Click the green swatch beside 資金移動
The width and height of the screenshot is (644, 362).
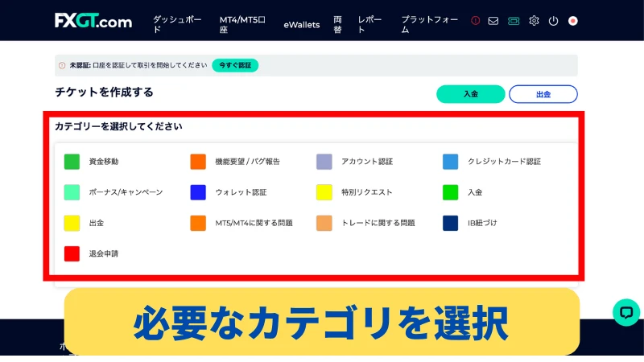click(72, 162)
